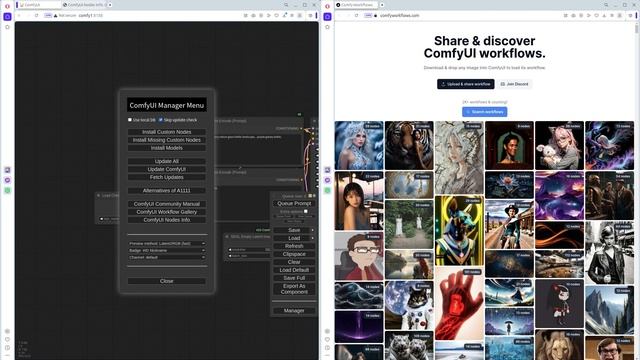Screen dimensions: 640x360
Task: Click Install Missing Custom Nodes
Action: [x=167, y=140]
